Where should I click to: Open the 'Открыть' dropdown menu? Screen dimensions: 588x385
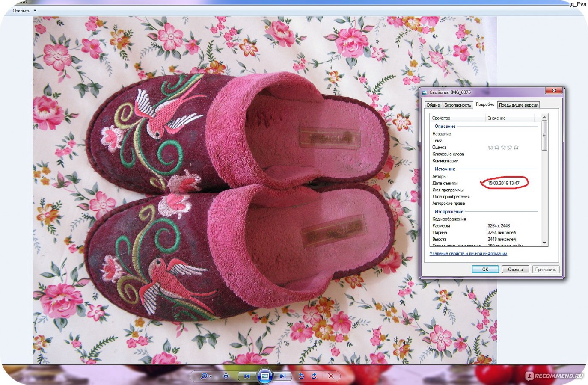coord(24,11)
